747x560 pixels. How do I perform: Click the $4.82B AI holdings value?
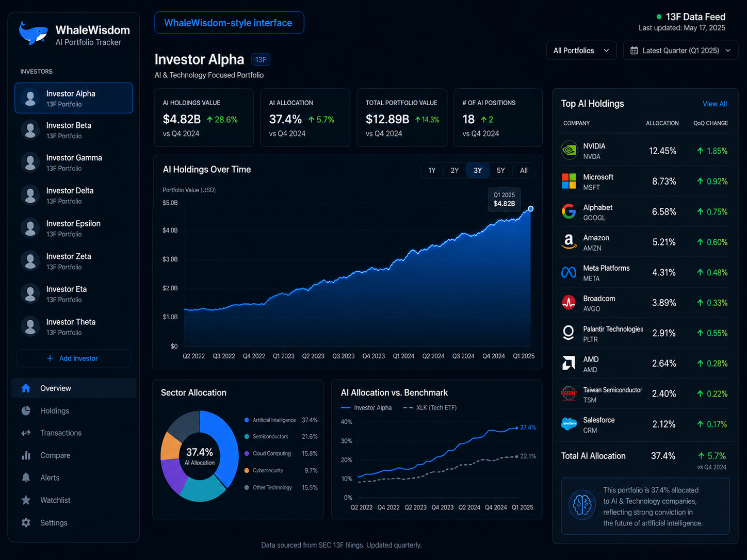[x=182, y=119]
